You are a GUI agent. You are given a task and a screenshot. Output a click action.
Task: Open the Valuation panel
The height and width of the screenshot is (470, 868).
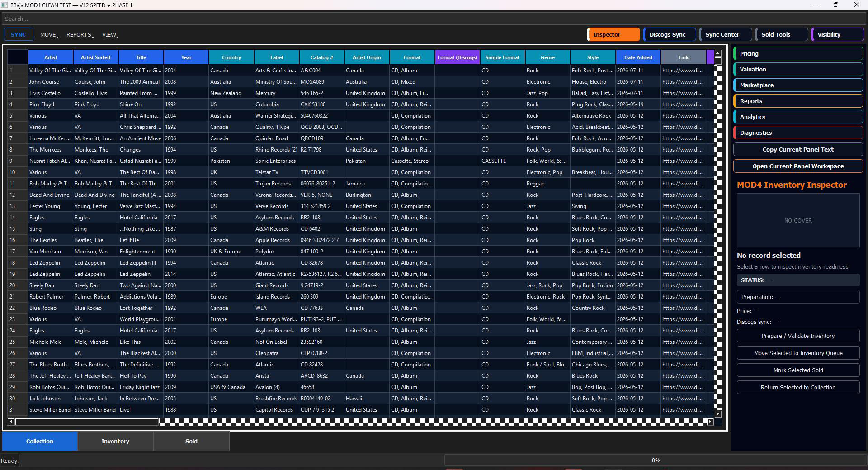point(798,69)
